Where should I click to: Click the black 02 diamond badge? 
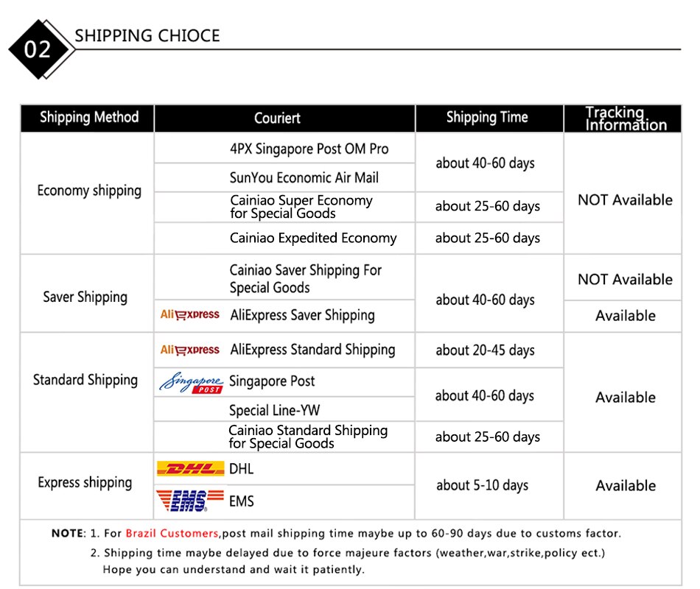point(41,49)
